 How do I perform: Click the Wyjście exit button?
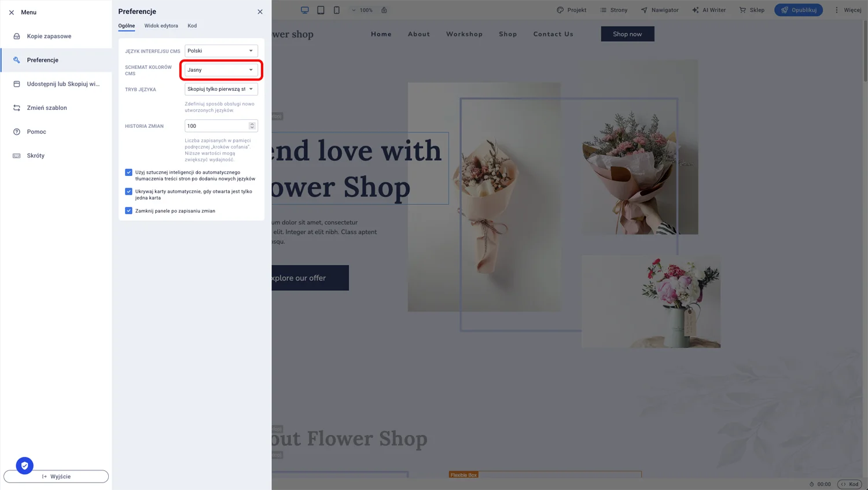tap(56, 476)
